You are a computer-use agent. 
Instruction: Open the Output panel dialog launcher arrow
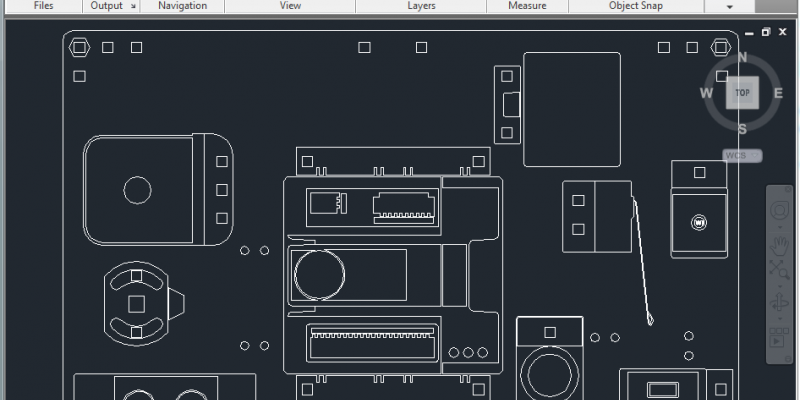(x=132, y=6)
